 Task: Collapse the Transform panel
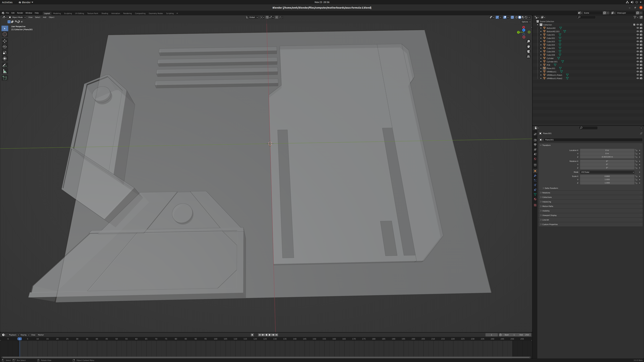click(546, 145)
